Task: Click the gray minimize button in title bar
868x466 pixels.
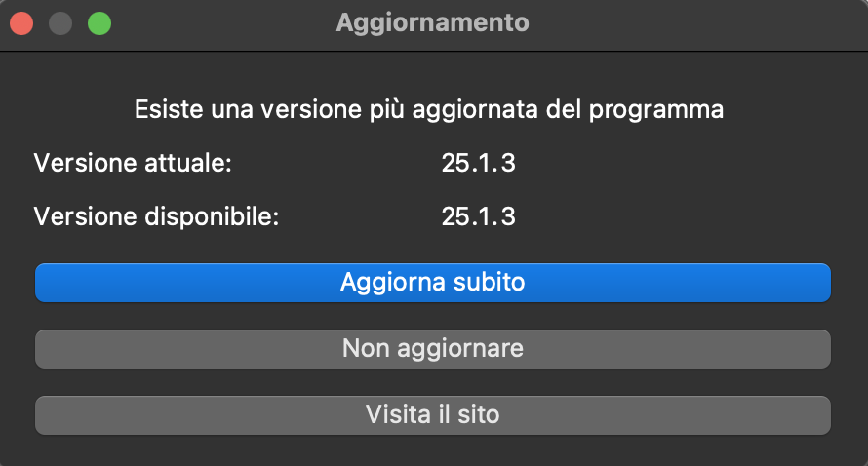Action: pos(59,22)
